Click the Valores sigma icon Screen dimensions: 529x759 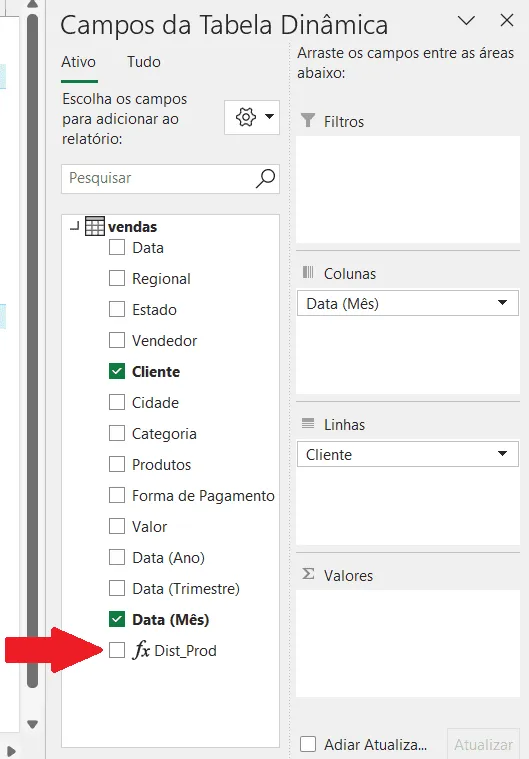pos(308,574)
